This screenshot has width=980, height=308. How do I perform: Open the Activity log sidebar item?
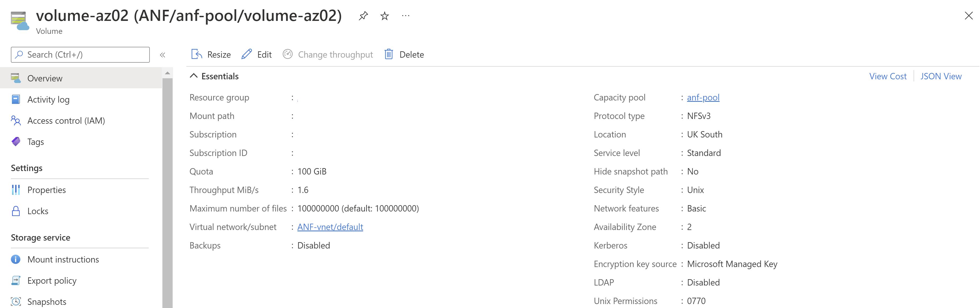coord(48,100)
